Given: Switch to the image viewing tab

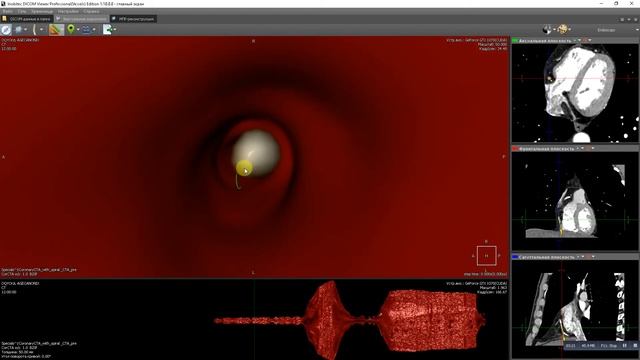Looking at the screenshot, I should (x=81, y=19).
